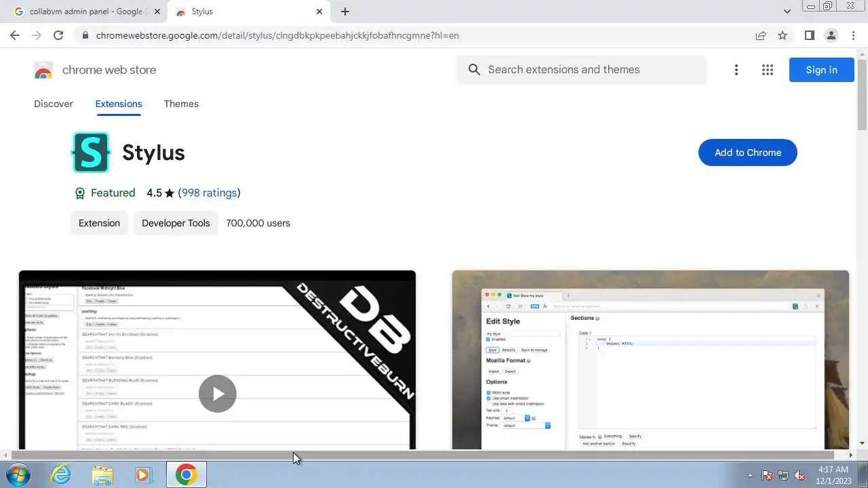Click the chrome web store logo
Image resolution: width=868 pixels, height=488 pixels.
[x=43, y=70]
